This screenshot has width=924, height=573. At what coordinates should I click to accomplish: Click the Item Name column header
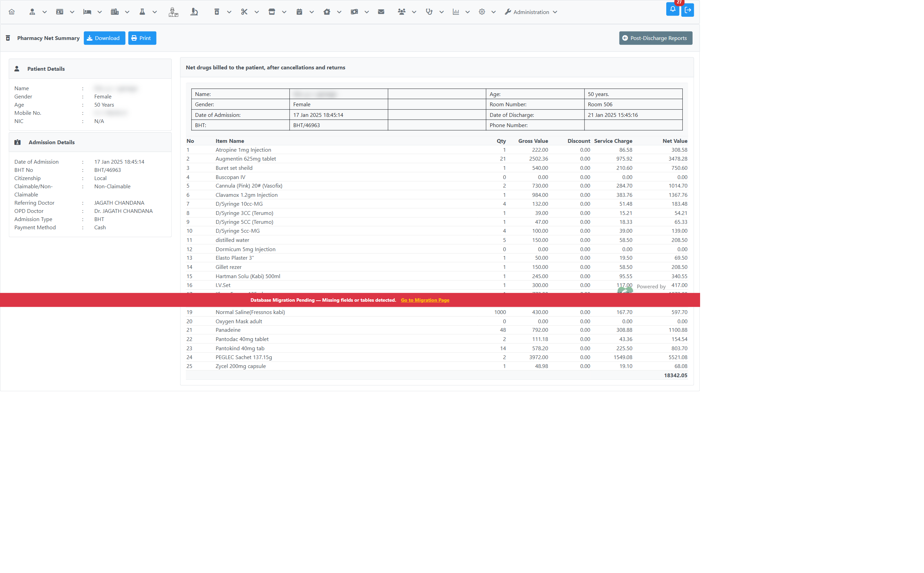tap(230, 141)
